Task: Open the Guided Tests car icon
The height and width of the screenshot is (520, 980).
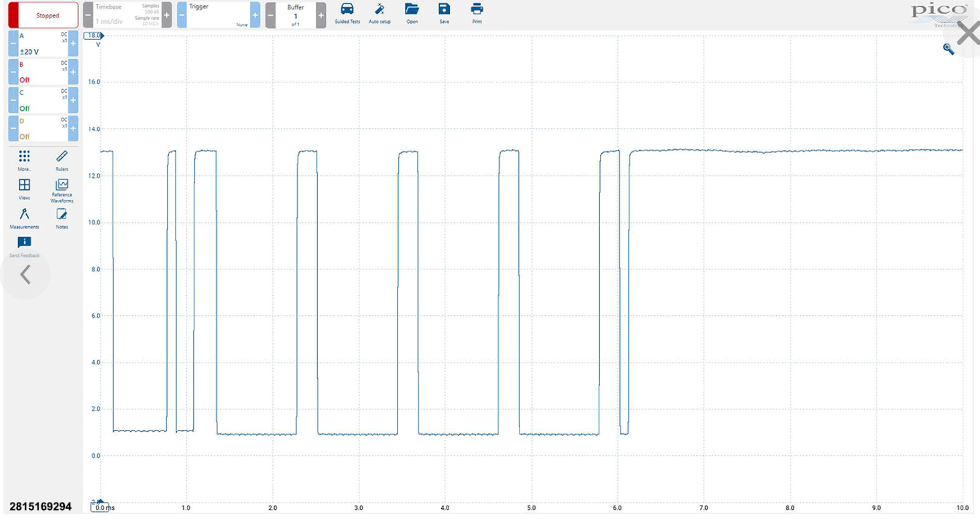Action: pos(347,9)
